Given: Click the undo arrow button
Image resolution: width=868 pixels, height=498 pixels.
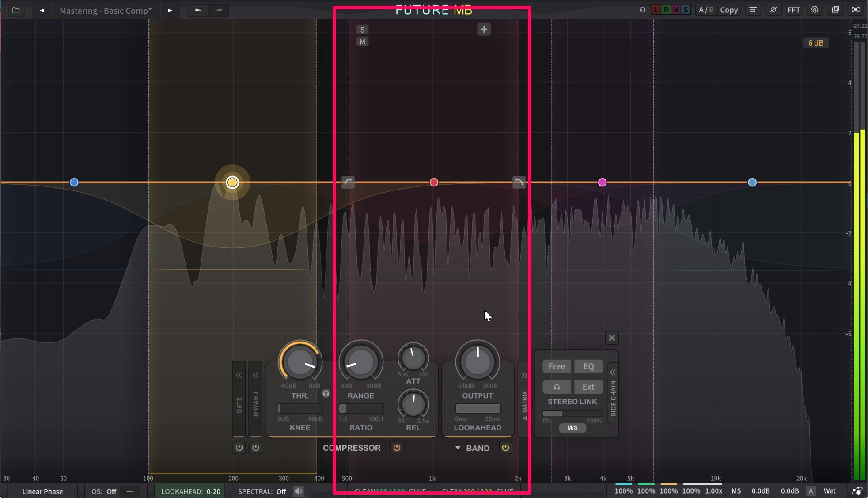Looking at the screenshot, I should click(198, 10).
